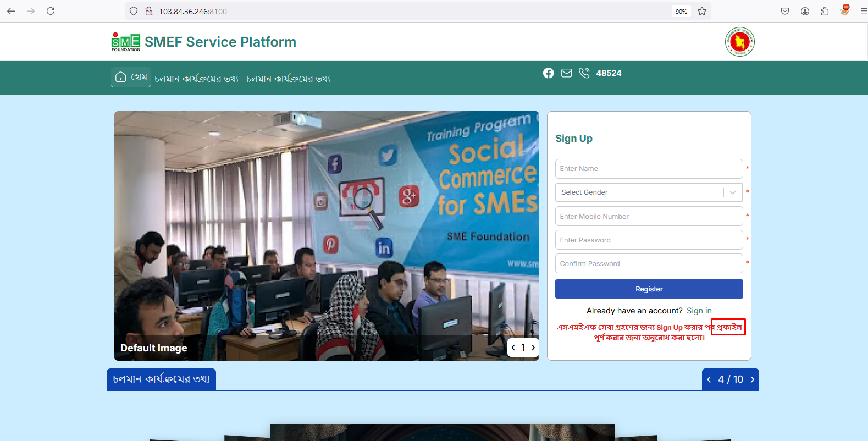Image resolution: width=868 pixels, height=441 pixels.
Task: Open second চলমান কার্যক্রমের তথ্য menu item
Action: click(x=288, y=79)
